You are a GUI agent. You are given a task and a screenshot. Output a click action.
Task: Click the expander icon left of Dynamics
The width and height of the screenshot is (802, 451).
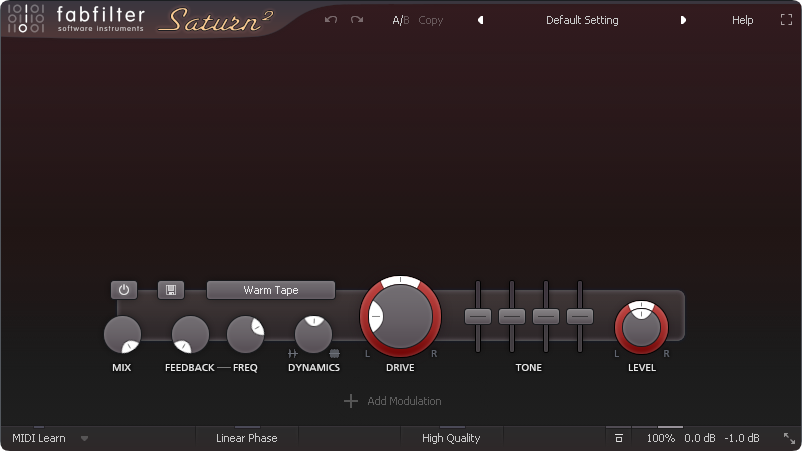point(293,353)
